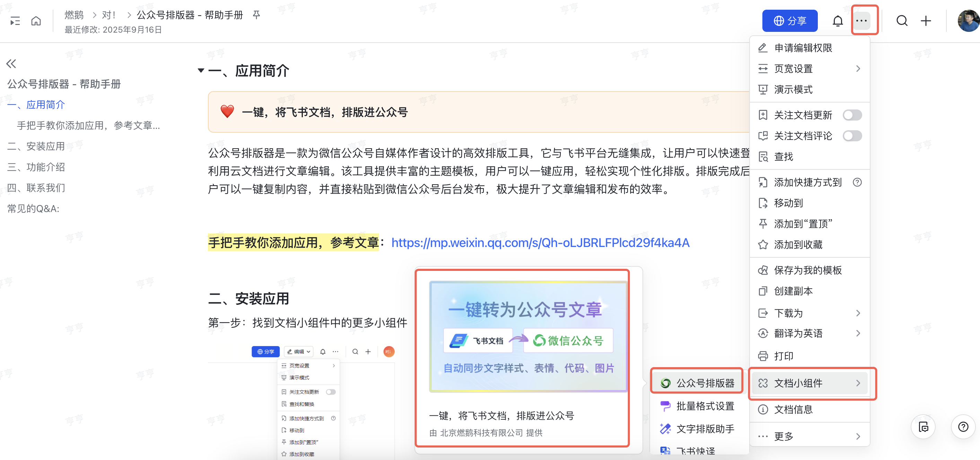Open the mp.weixin.qq.com article link
The width and height of the screenshot is (980, 460).
[540, 242]
